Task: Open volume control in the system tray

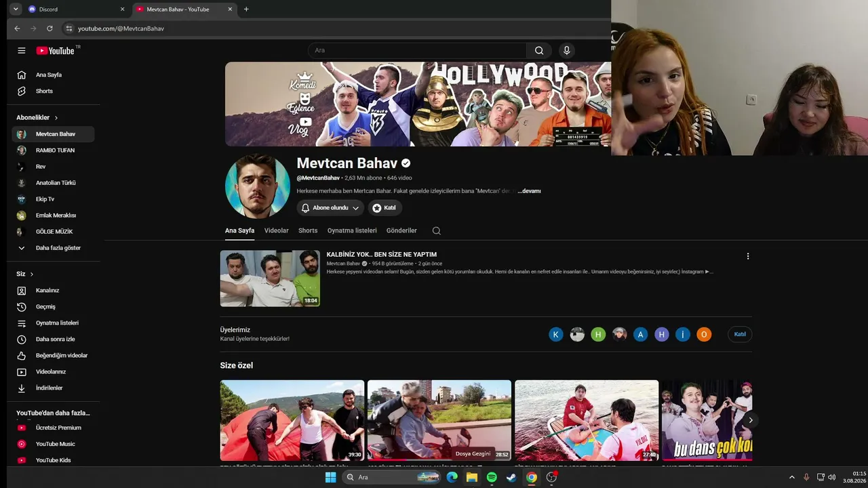Action: coord(832,477)
